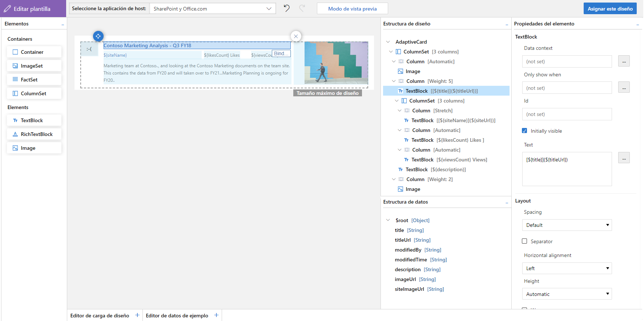The width and height of the screenshot is (644, 321).
Task: Open the host application dropdown
Action: coord(213,9)
